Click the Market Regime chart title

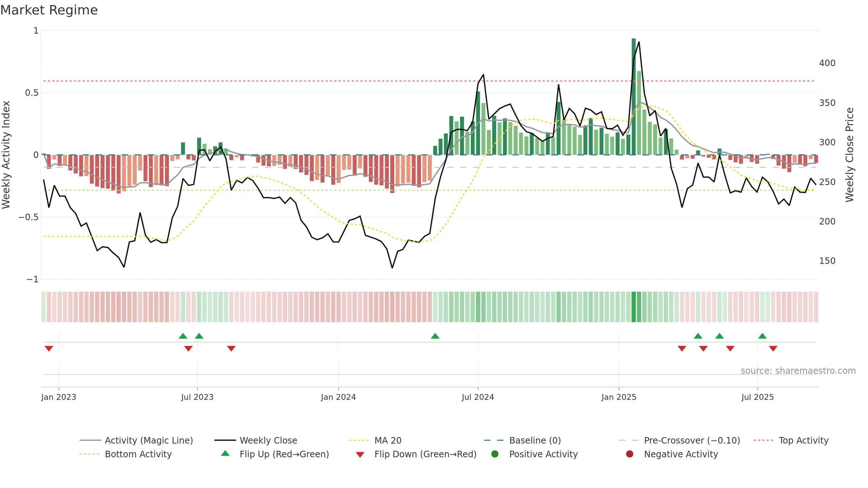click(49, 10)
